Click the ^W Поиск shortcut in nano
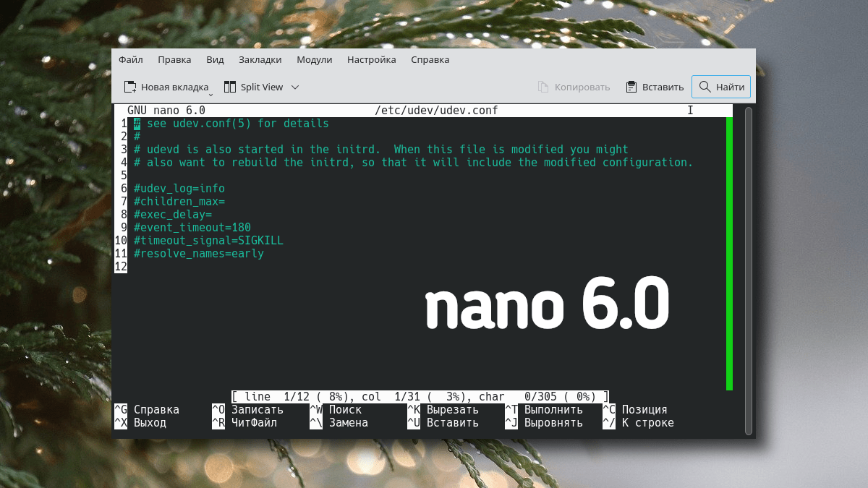This screenshot has height=488, width=868. [336, 410]
